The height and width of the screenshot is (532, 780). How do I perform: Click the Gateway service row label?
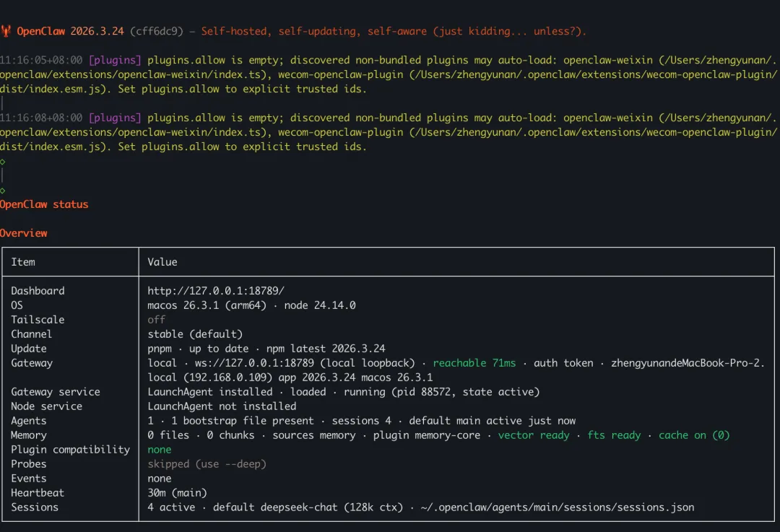tap(56, 392)
